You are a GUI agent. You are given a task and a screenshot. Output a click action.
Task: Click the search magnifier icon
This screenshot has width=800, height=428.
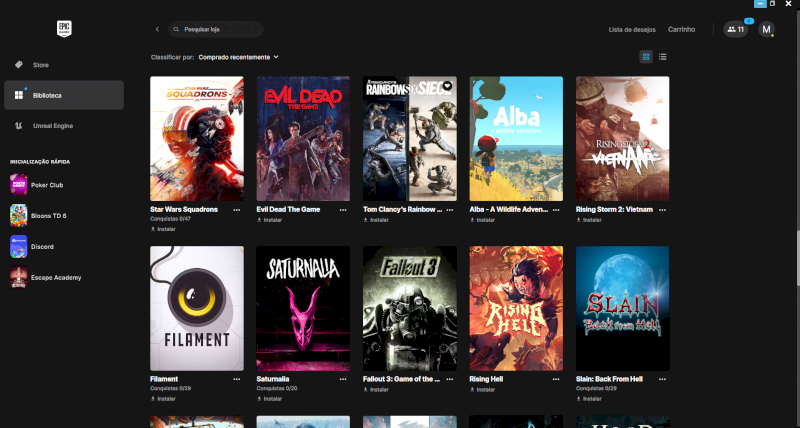pos(176,30)
